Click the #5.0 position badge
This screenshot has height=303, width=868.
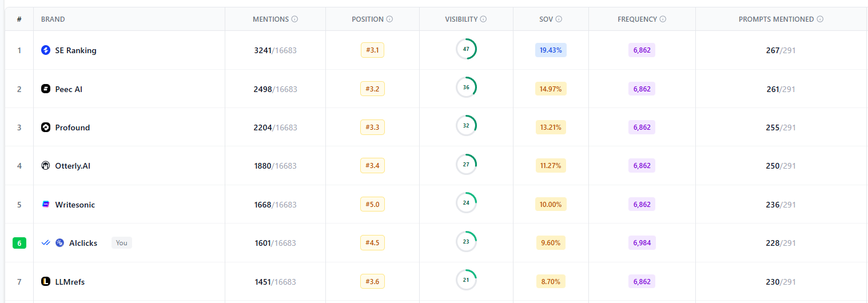tap(373, 204)
